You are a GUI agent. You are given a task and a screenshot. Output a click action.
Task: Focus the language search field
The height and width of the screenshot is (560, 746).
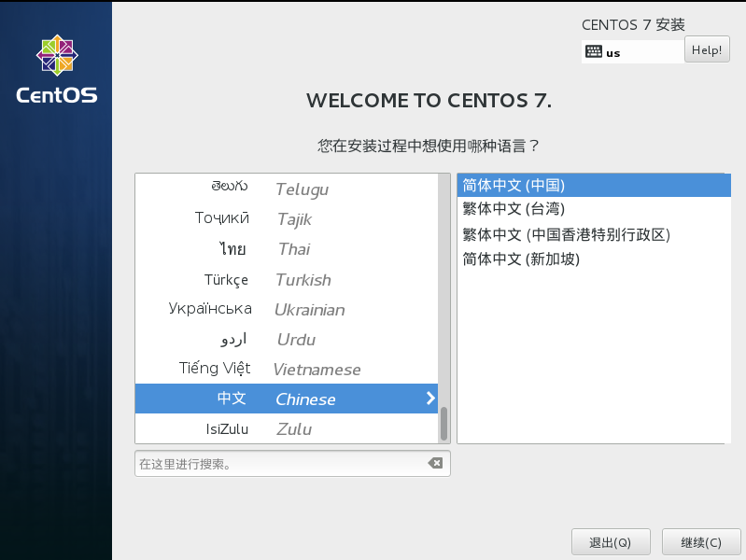(292, 464)
